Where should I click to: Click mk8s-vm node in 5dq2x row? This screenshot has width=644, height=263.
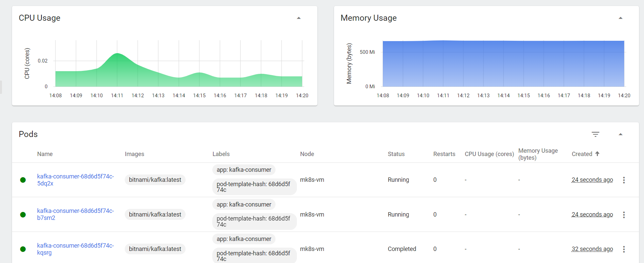[312, 180]
